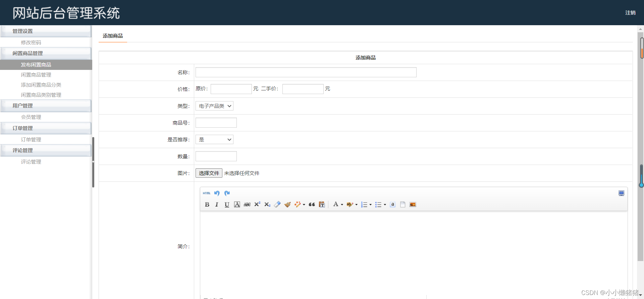Apply superscript formatting
Screen dimensions: 644x299
point(257,204)
